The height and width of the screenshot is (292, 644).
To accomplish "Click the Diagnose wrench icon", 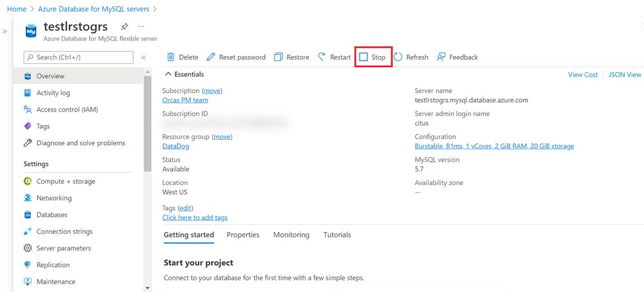I will (28, 143).
